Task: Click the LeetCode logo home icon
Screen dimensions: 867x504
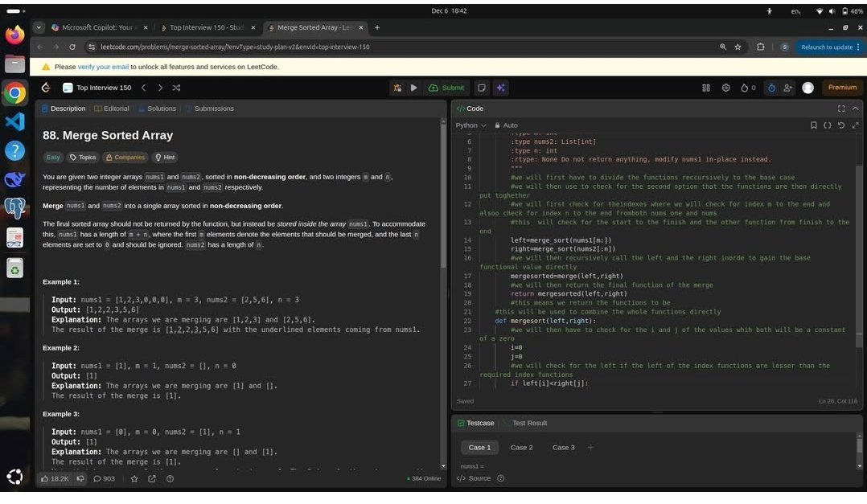Action: point(46,88)
